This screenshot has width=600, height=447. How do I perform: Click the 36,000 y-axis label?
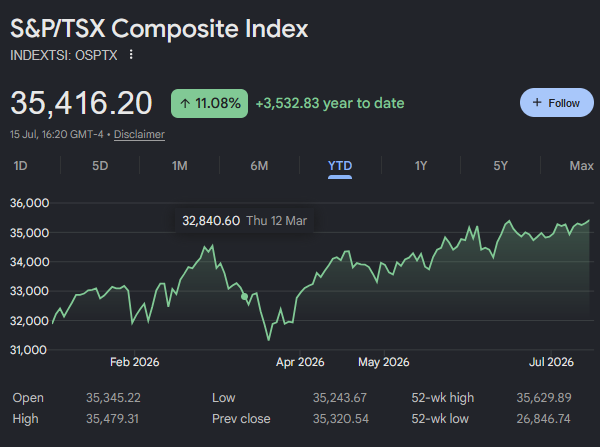click(29, 203)
